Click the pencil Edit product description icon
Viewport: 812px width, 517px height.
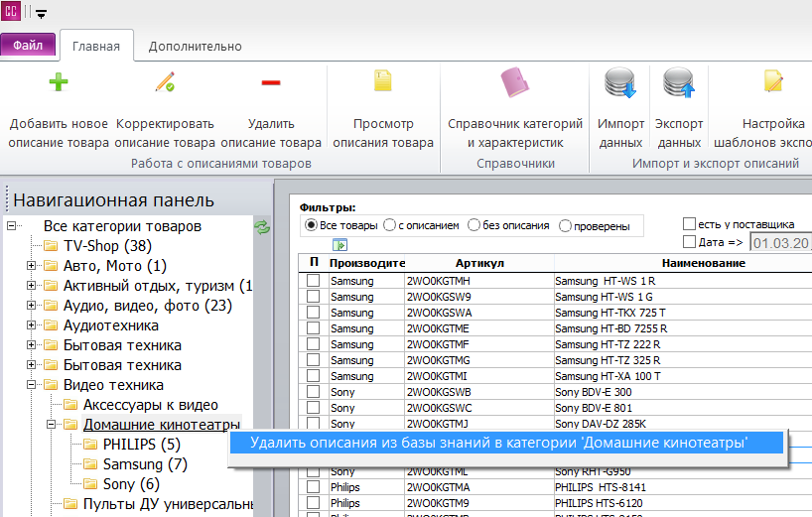pyautogui.click(x=165, y=81)
